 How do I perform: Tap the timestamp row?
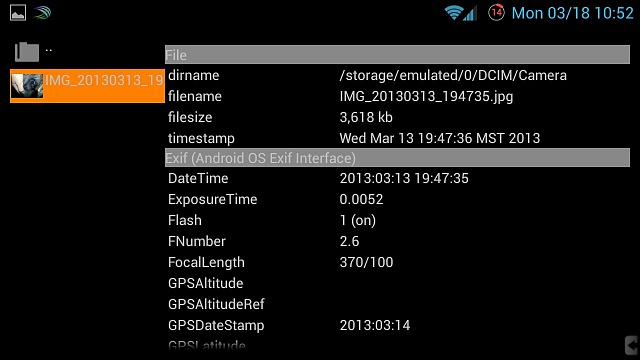tap(397, 138)
